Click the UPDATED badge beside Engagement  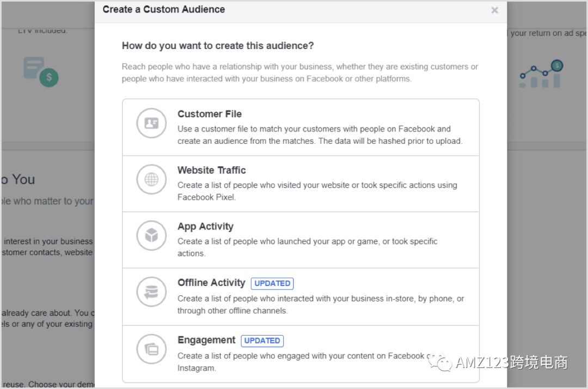click(x=262, y=341)
